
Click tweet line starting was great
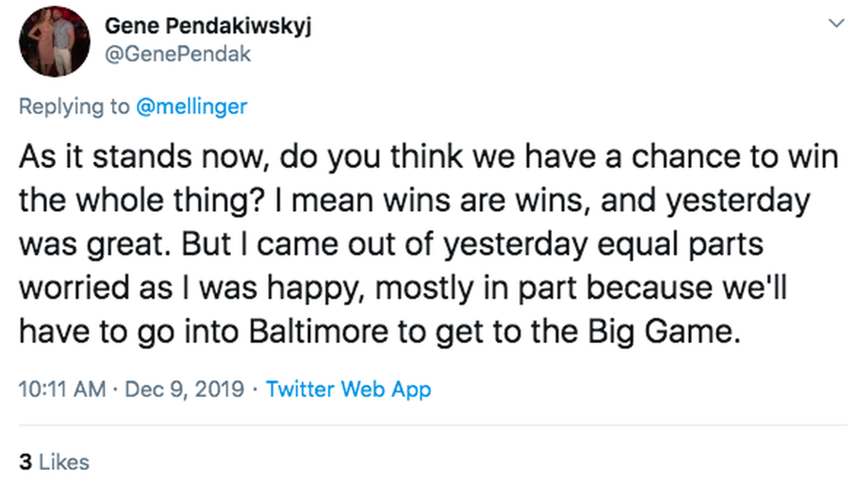(x=391, y=245)
